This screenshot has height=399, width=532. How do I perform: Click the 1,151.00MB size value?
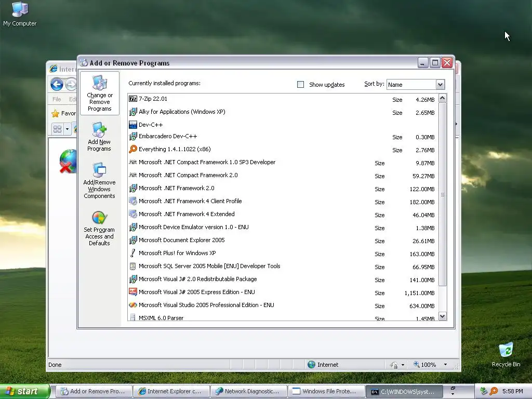pyautogui.click(x=419, y=293)
